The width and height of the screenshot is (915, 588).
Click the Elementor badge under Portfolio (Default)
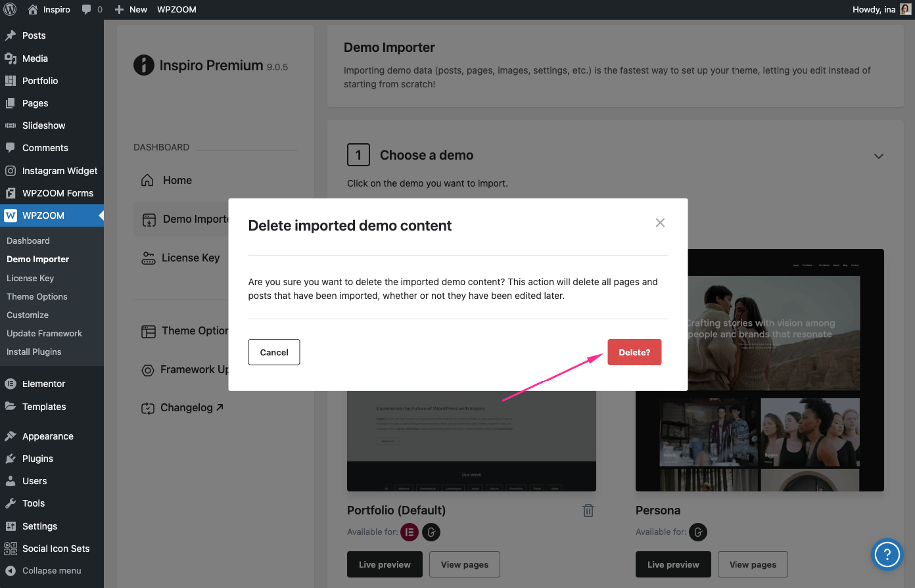410,532
